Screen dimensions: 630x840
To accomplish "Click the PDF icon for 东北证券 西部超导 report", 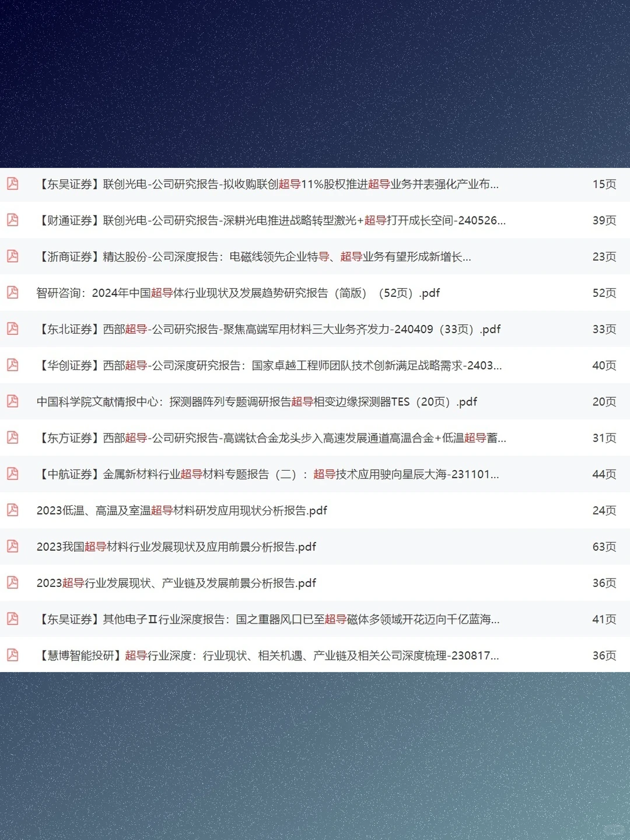I will 13,330.
